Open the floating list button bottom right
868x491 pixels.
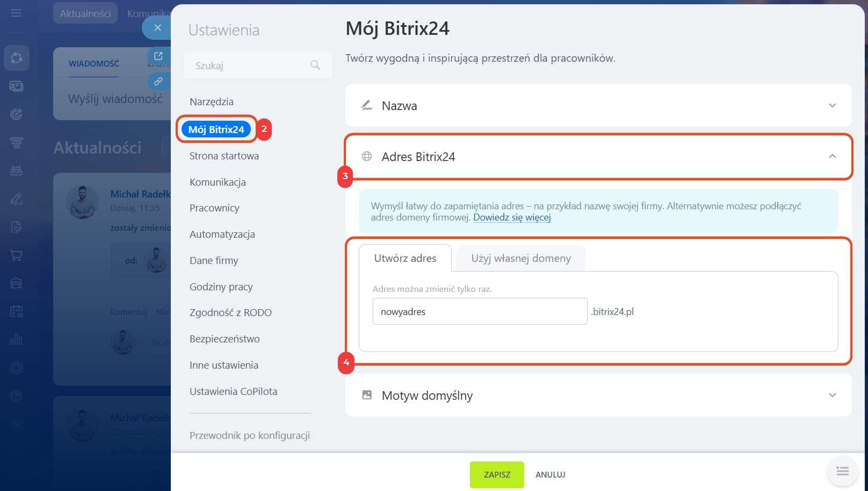coord(842,471)
